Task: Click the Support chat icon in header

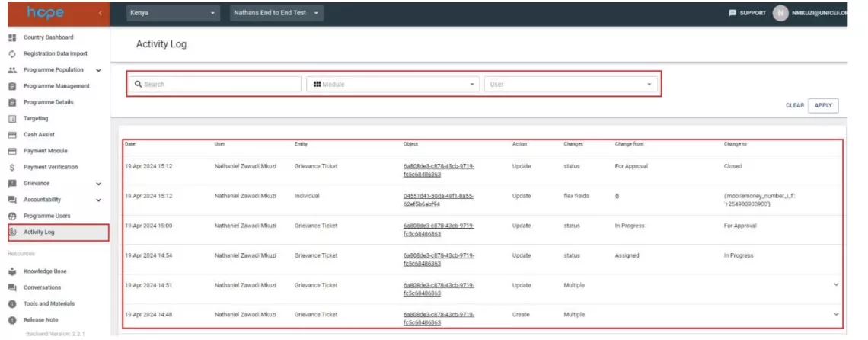Action: pyautogui.click(x=732, y=13)
